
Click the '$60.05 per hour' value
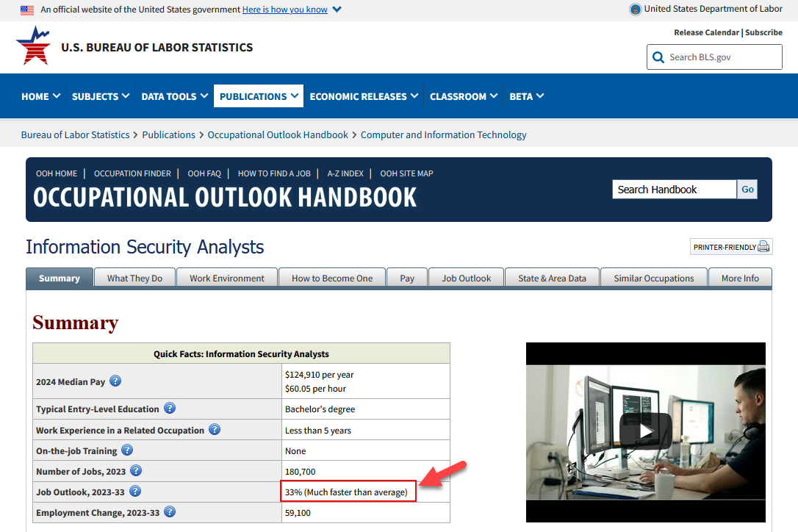pyautogui.click(x=315, y=389)
